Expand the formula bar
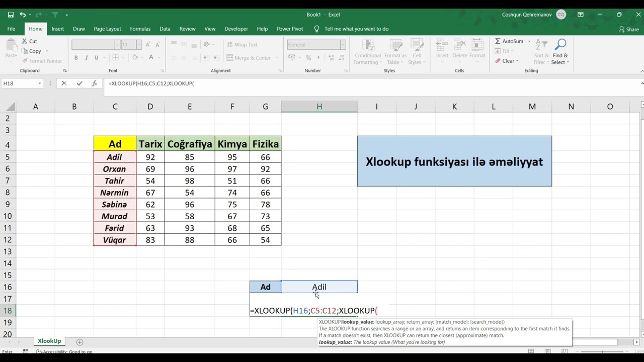 point(642,83)
